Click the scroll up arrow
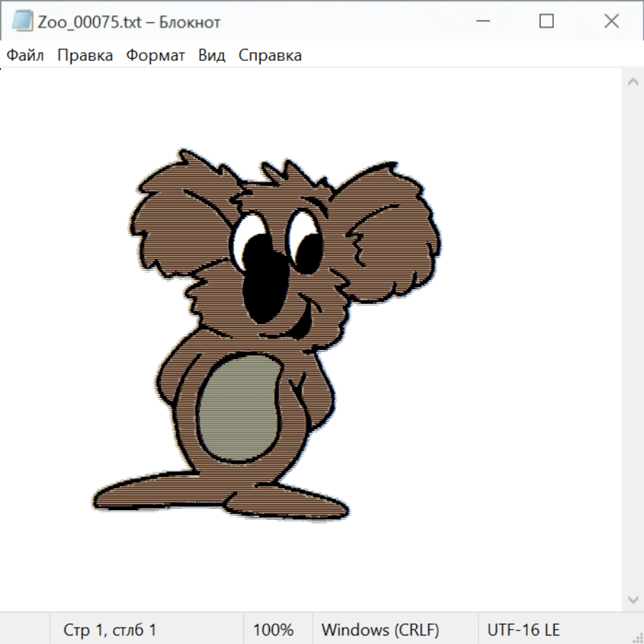 click(x=633, y=82)
